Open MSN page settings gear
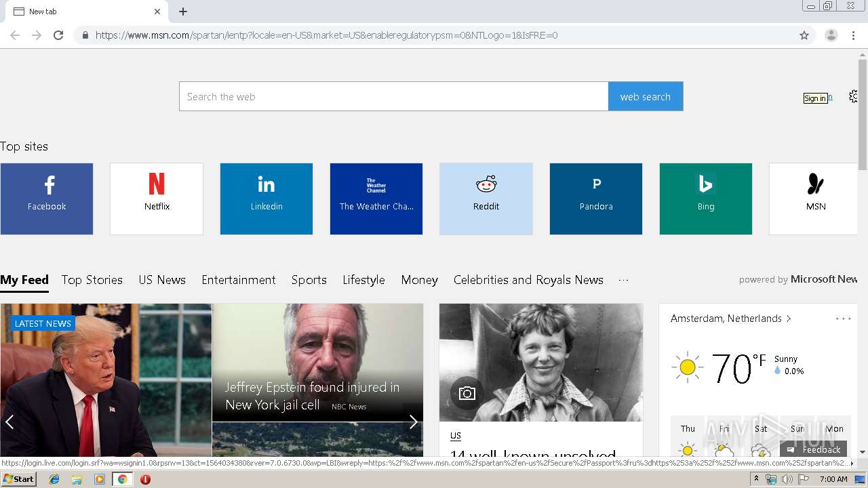This screenshot has width=868, height=488. click(x=853, y=97)
